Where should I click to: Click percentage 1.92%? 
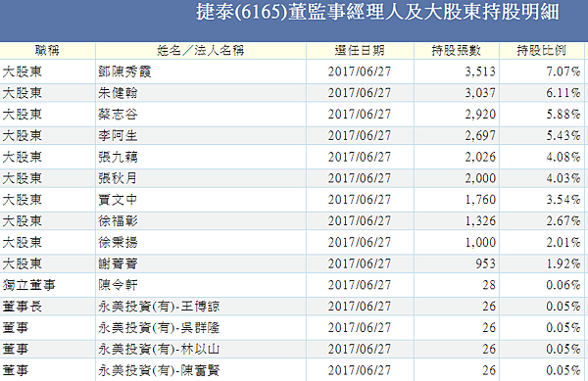pos(563,263)
